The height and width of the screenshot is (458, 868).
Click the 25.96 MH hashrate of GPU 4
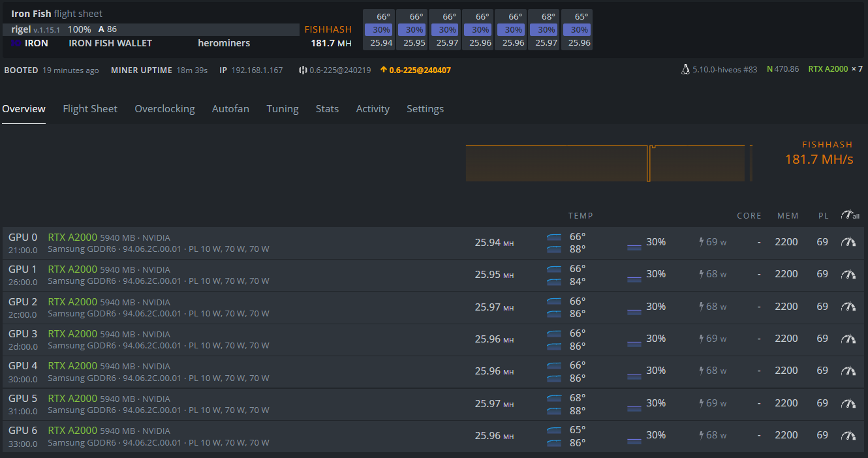click(494, 371)
